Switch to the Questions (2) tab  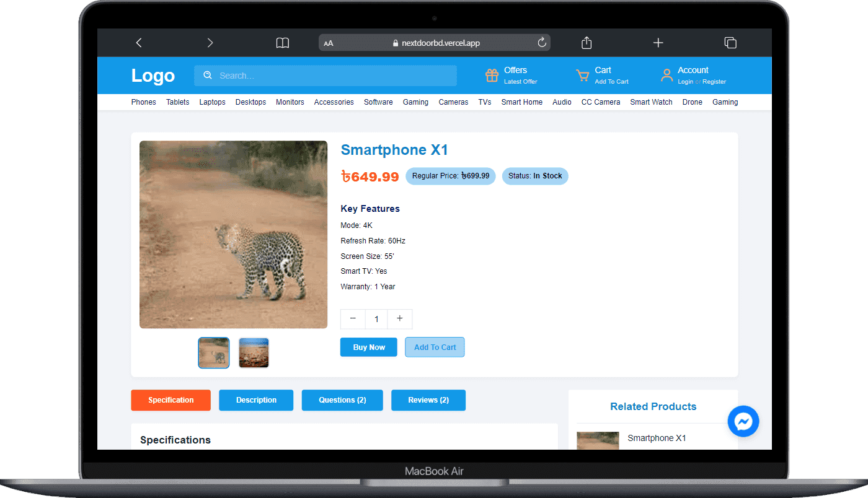(342, 400)
